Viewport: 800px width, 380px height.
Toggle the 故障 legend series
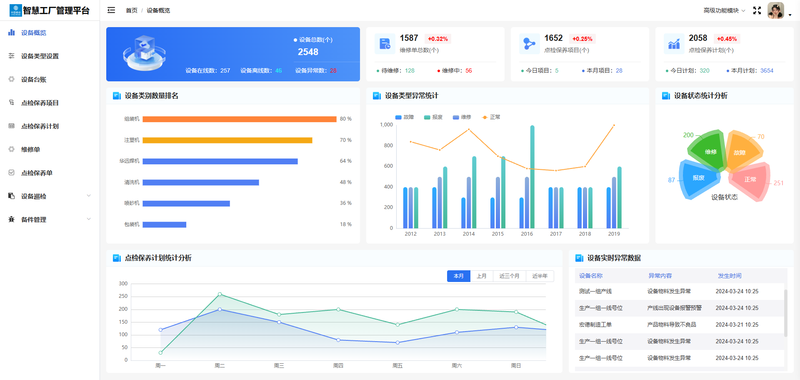click(x=405, y=117)
